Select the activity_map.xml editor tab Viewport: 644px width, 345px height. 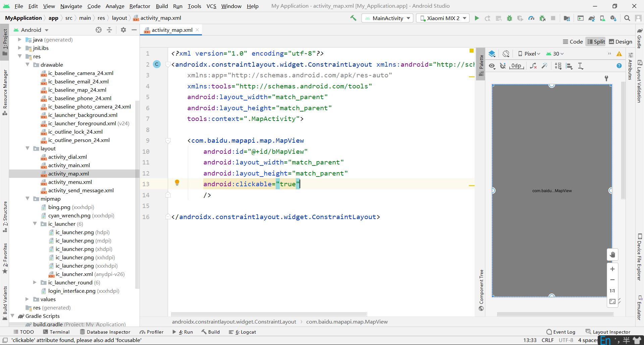(171, 30)
